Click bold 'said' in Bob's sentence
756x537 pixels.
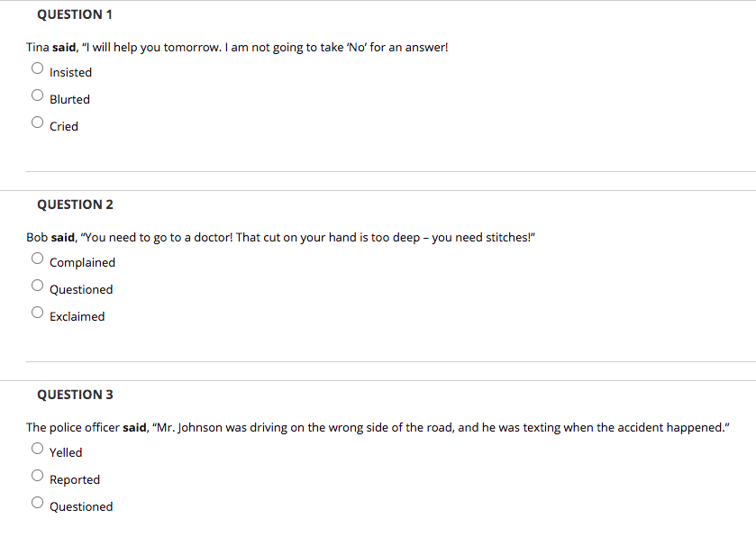tap(63, 237)
